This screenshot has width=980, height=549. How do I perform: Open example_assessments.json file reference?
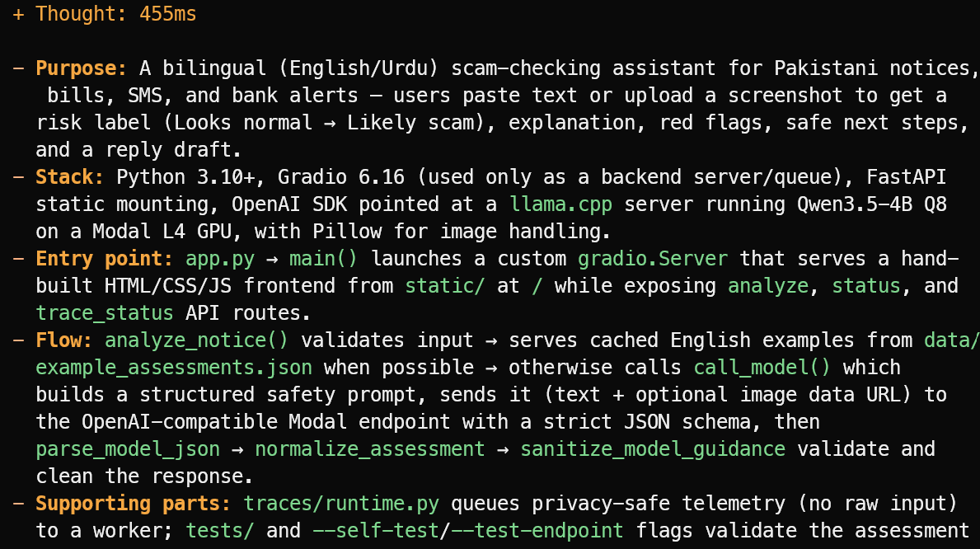174,367
